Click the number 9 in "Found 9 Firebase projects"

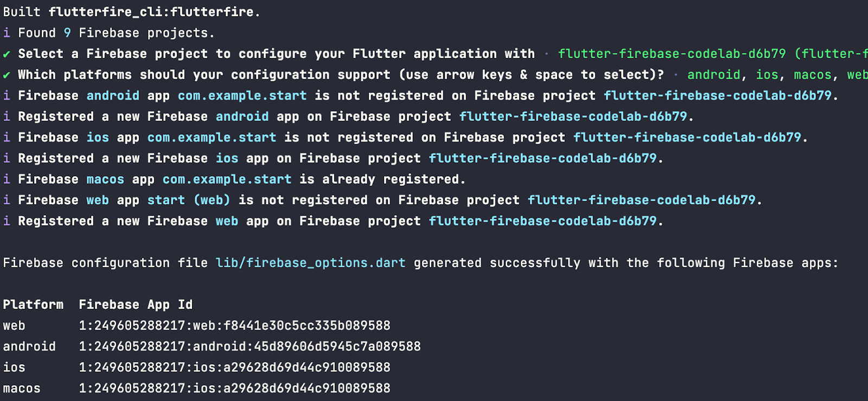point(67,33)
